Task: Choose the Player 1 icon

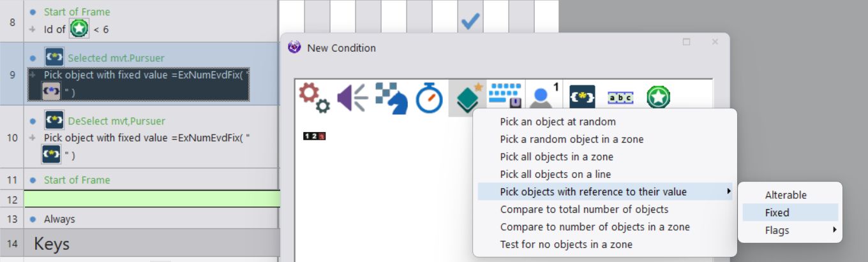Action: click(x=544, y=97)
